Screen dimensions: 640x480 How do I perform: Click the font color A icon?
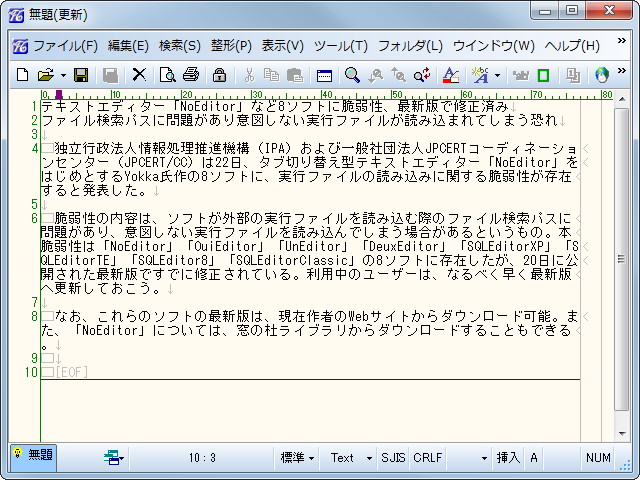coord(451,75)
